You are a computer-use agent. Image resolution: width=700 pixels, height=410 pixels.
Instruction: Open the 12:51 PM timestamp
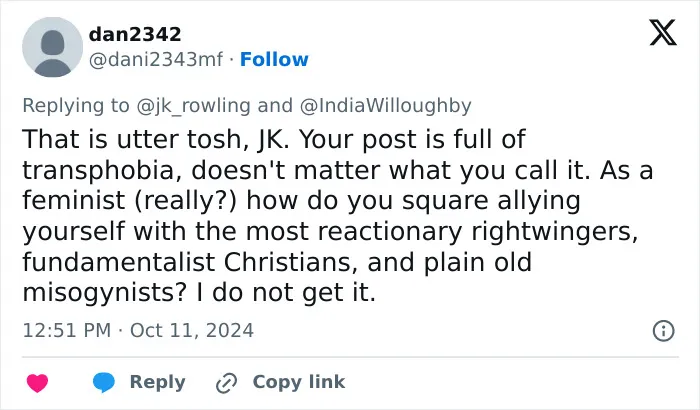pos(67,331)
